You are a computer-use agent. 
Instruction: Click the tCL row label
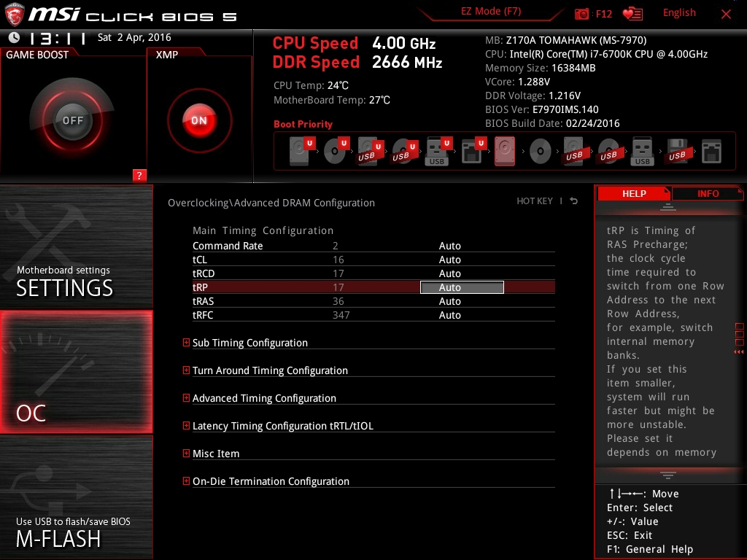(x=200, y=260)
